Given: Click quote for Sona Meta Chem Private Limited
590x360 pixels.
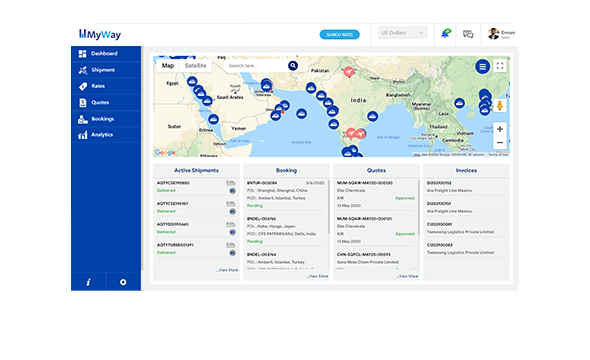Looking at the screenshot, I should click(x=376, y=261).
